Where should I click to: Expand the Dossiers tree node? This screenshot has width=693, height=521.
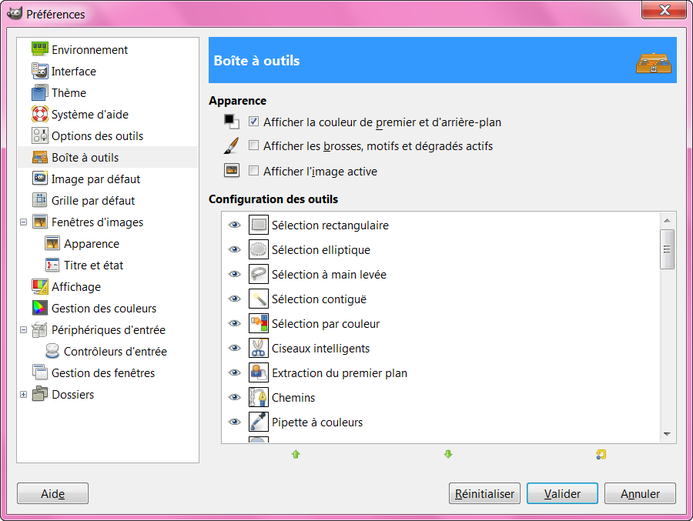23,394
